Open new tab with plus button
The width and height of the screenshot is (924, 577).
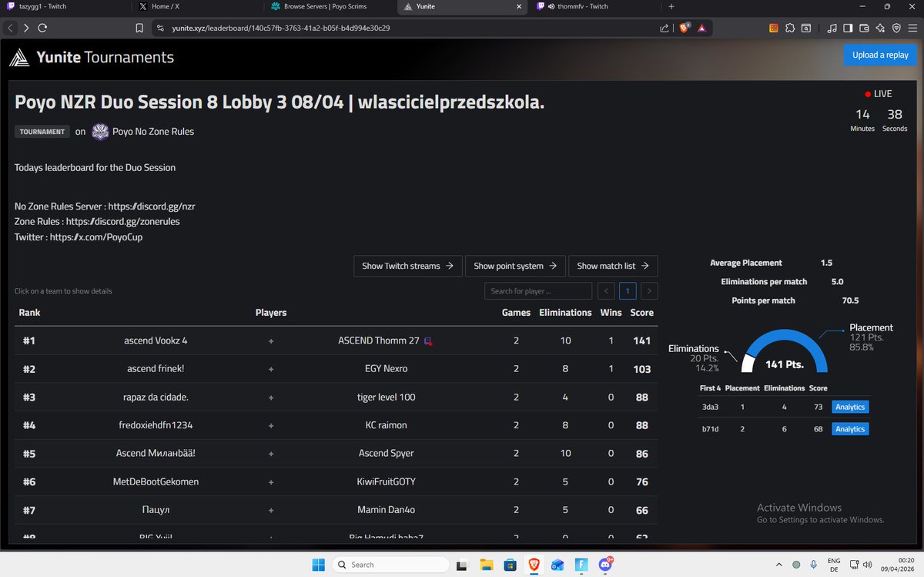pyautogui.click(x=671, y=6)
